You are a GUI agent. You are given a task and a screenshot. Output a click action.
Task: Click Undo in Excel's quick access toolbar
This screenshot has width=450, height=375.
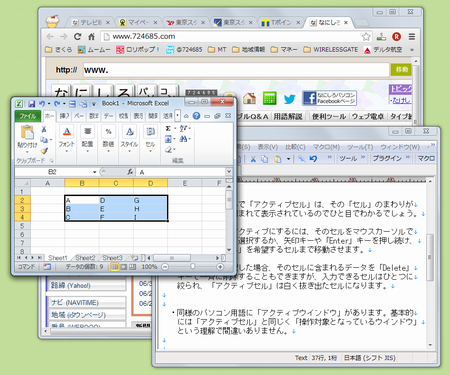[42, 104]
